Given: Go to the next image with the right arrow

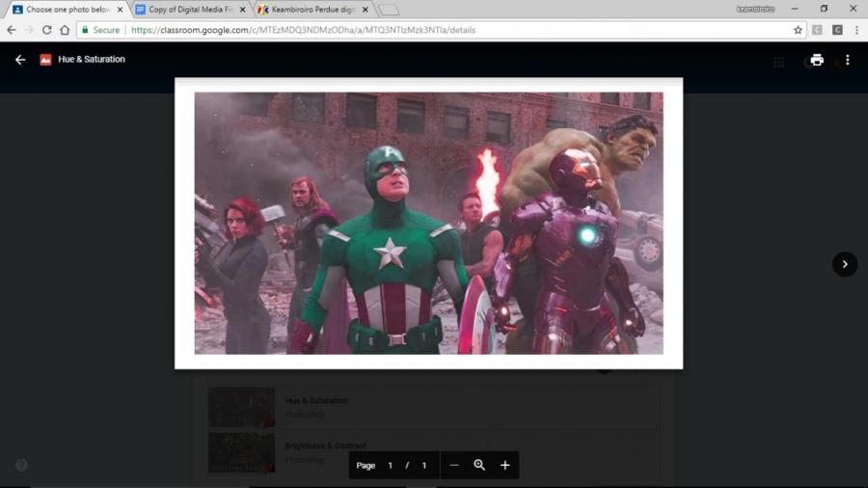Looking at the screenshot, I should click(845, 264).
